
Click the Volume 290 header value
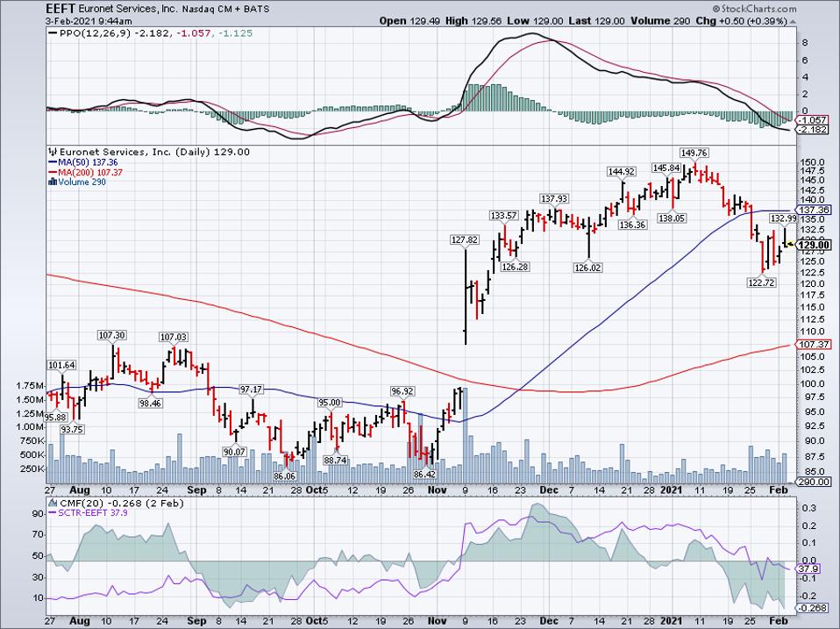tap(661, 21)
